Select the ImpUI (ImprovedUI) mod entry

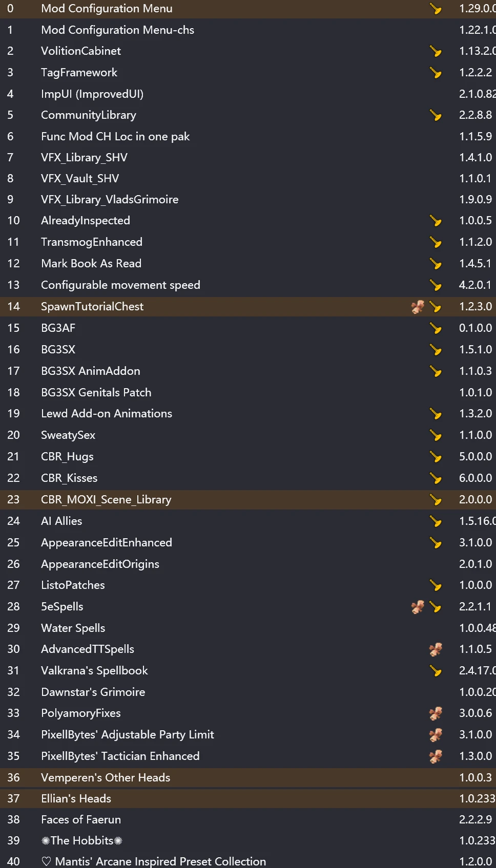coord(92,94)
